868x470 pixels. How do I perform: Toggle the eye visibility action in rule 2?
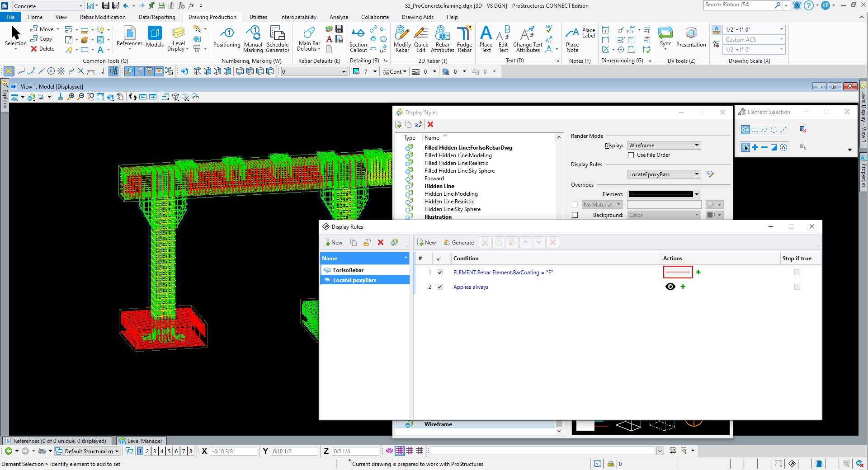(x=670, y=287)
